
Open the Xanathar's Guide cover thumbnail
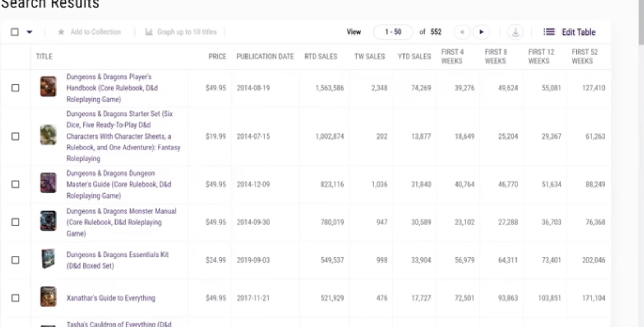48,296
